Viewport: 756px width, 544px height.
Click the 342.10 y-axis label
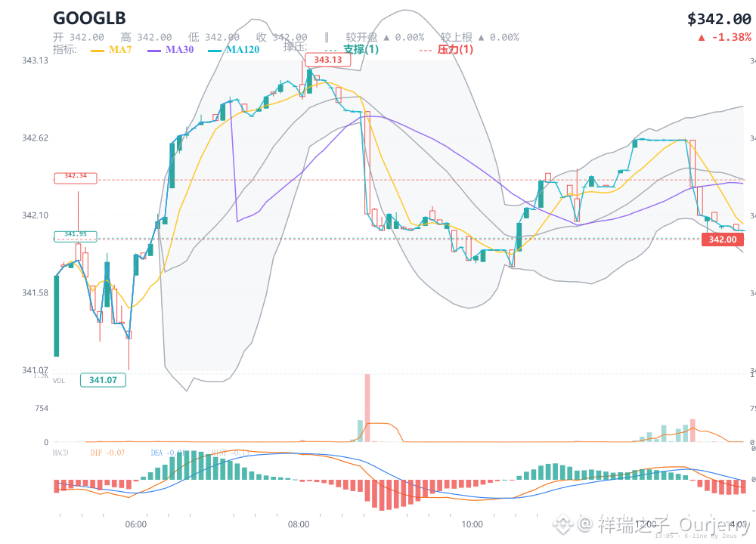[35, 215]
